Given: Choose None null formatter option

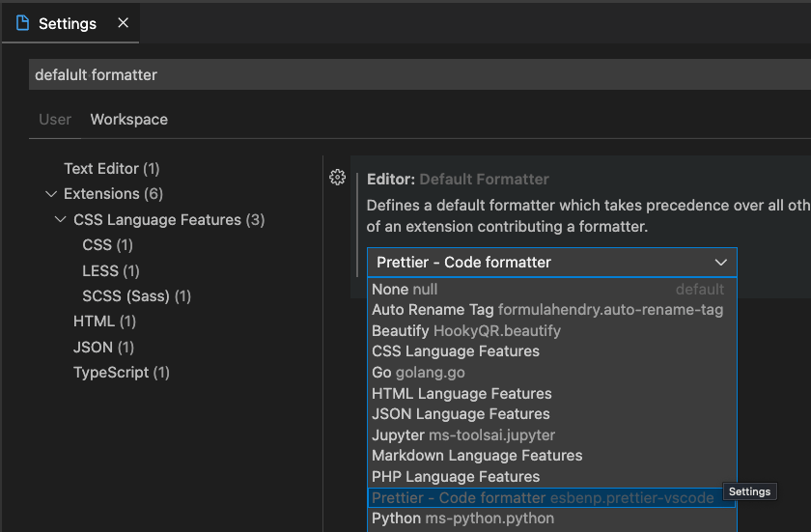Looking at the screenshot, I should [552, 289].
